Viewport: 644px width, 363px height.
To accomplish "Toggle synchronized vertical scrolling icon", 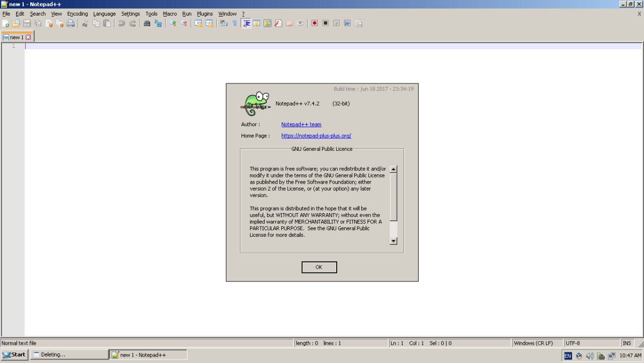I will pos(198,23).
